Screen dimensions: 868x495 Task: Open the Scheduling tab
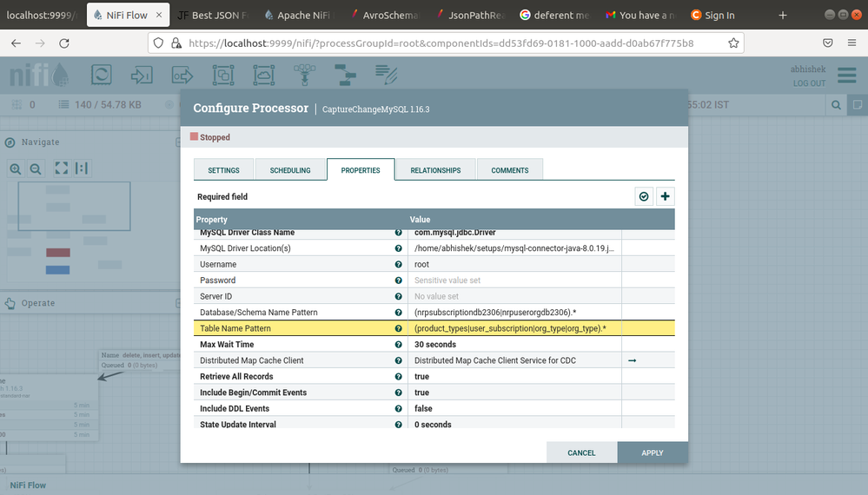290,170
